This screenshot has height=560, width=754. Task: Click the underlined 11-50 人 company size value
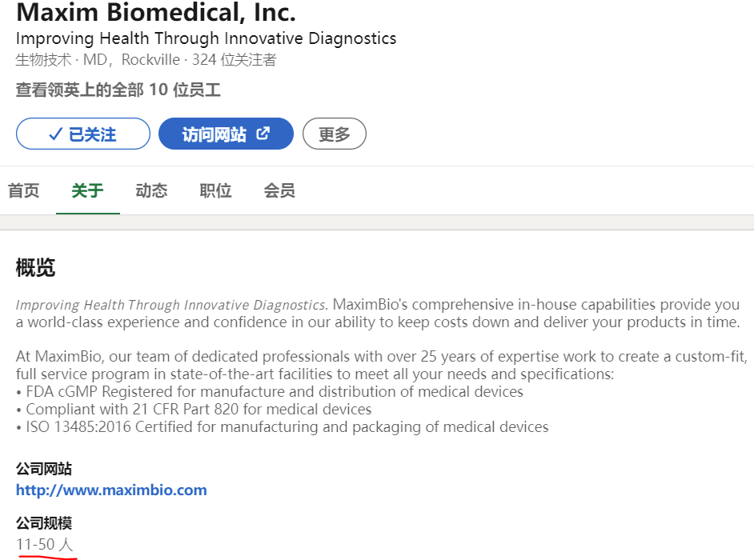click(45, 545)
